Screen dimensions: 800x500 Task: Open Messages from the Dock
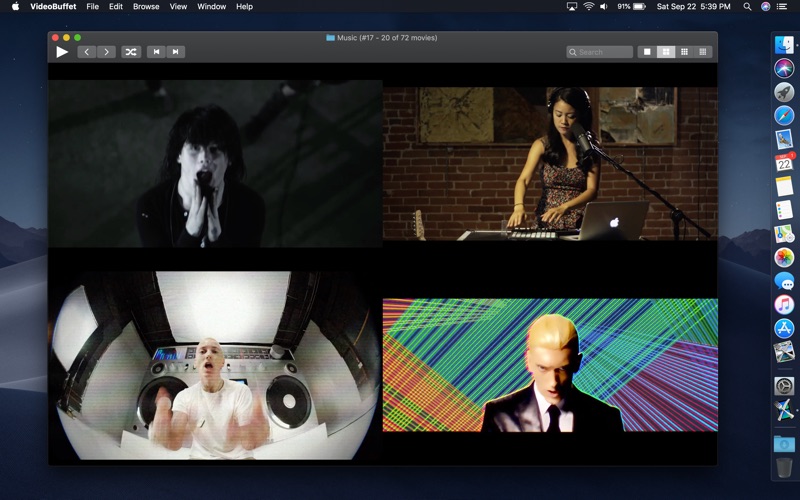pyautogui.click(x=784, y=281)
